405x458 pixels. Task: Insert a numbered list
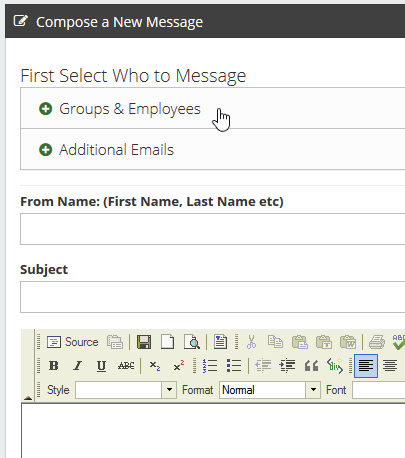pos(210,366)
